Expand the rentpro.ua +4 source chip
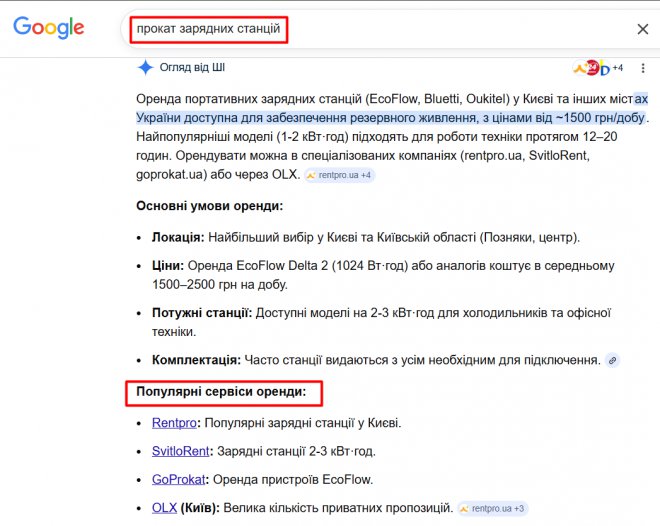Screen dimensions: 660x526 pos(339,175)
